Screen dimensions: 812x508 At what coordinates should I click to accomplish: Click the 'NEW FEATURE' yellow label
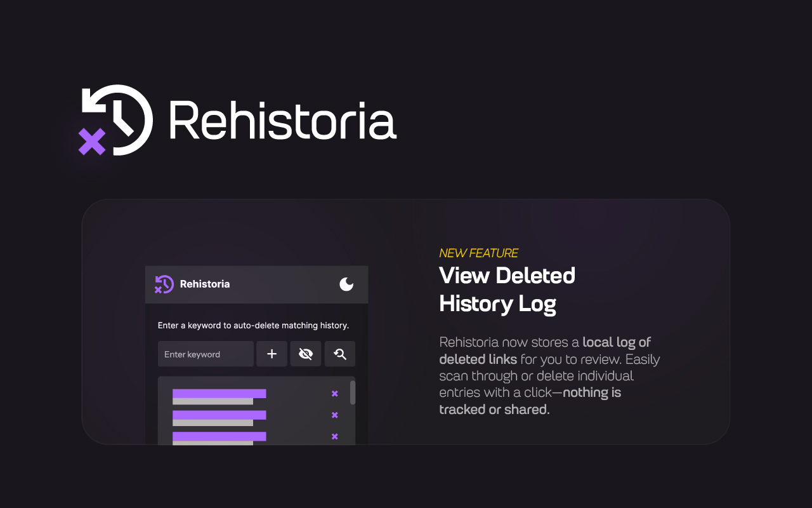tap(479, 253)
